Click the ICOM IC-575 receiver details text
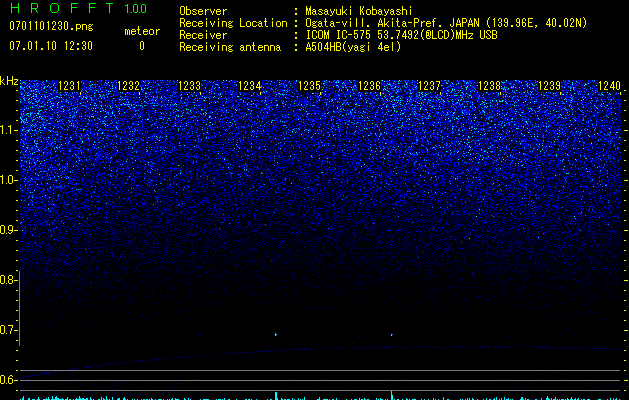 click(x=401, y=35)
